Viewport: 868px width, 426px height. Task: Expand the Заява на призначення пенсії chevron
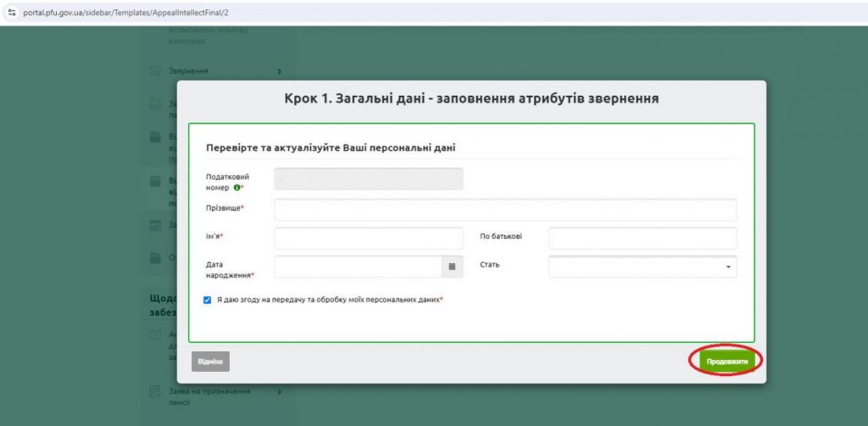tap(279, 391)
